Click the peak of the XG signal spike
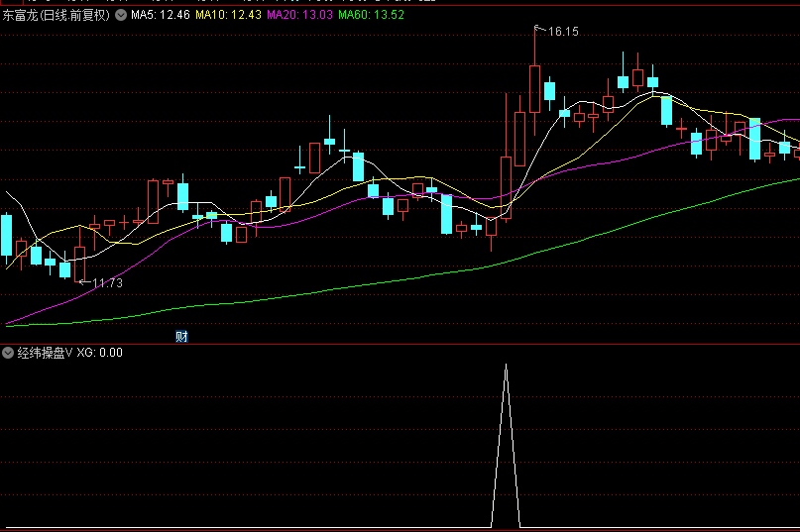 click(x=506, y=365)
